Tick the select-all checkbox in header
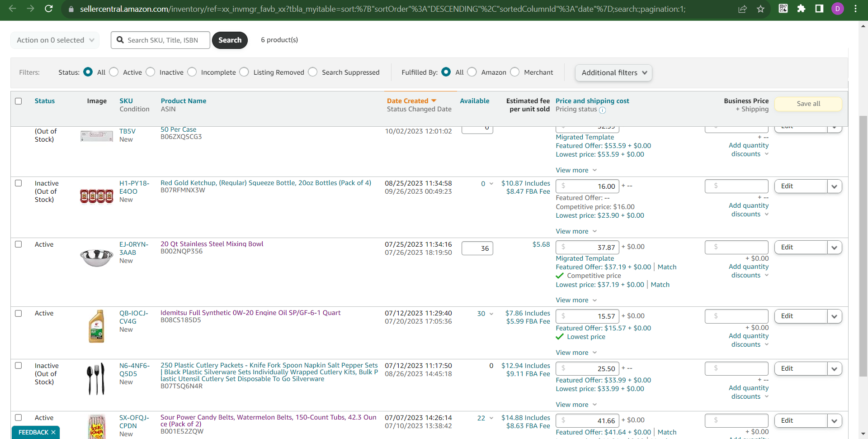The image size is (868, 439). coord(19,101)
